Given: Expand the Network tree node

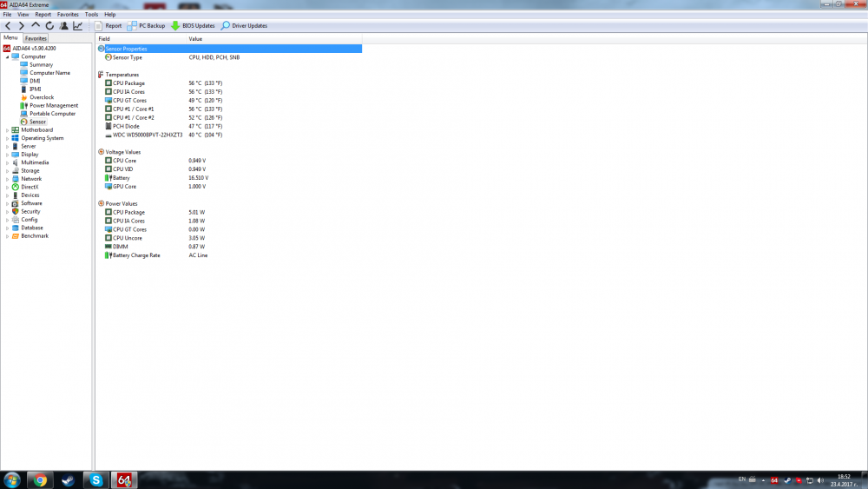Looking at the screenshot, I should 7,179.
